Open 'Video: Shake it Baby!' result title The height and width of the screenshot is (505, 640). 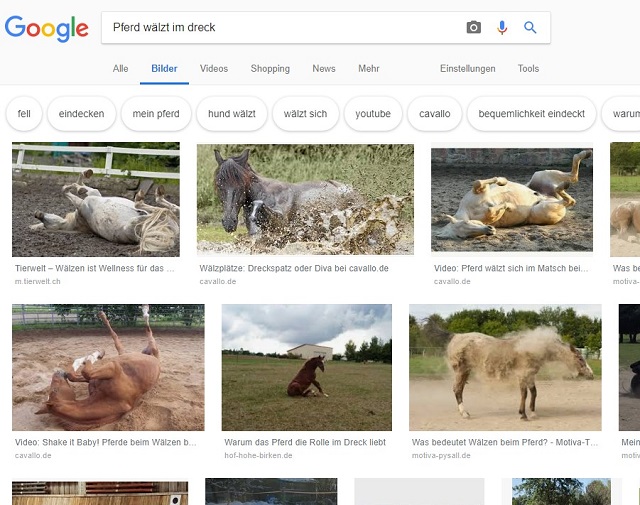pyautogui.click(x=106, y=442)
